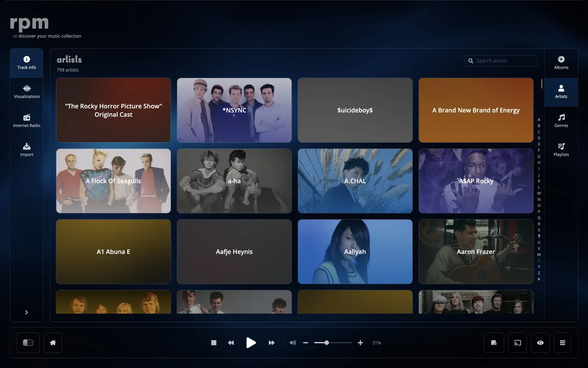Viewport: 588px width, 368px height.
Task: Open the *NSYNC artist card
Action: coord(234,110)
